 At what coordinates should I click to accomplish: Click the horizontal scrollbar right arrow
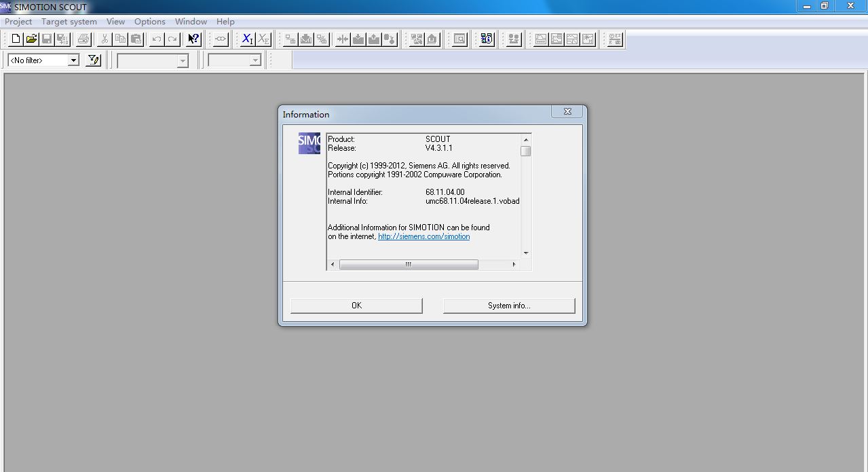(x=514, y=264)
